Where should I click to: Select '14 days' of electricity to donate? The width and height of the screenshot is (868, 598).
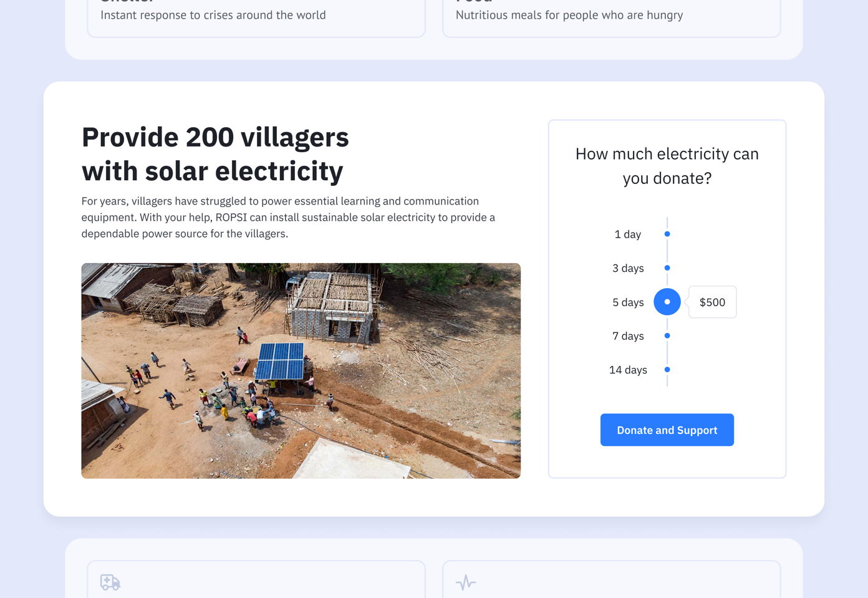(667, 369)
